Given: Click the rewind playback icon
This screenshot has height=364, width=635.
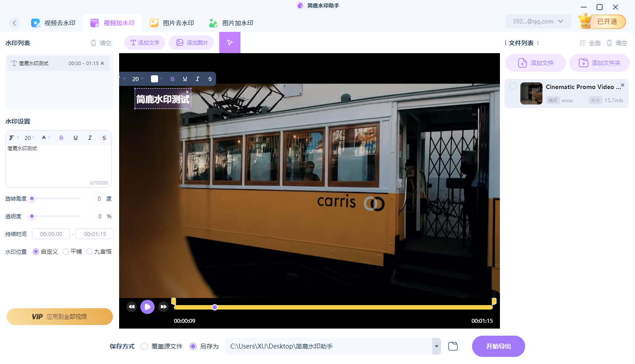Looking at the screenshot, I should pos(132,307).
